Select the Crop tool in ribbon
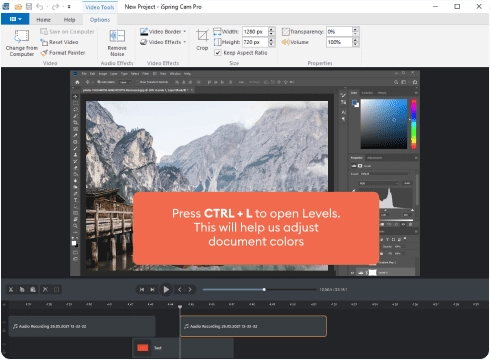Screen dimensions: 490x360 202,40
